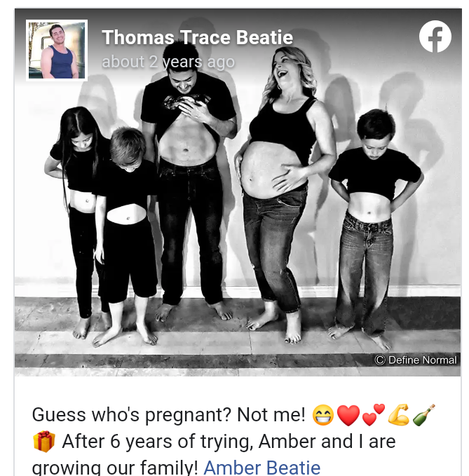
Task: Click the grinning face emoji in caption
Action: [x=323, y=415]
